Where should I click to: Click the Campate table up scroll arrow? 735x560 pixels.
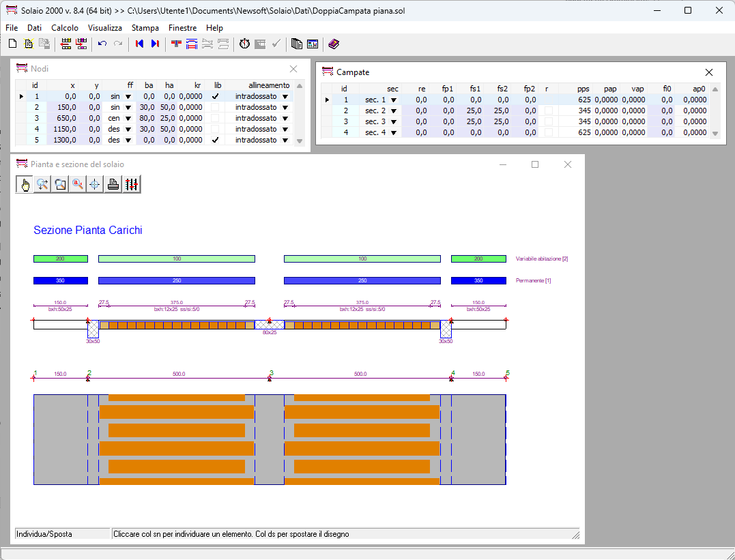715,89
